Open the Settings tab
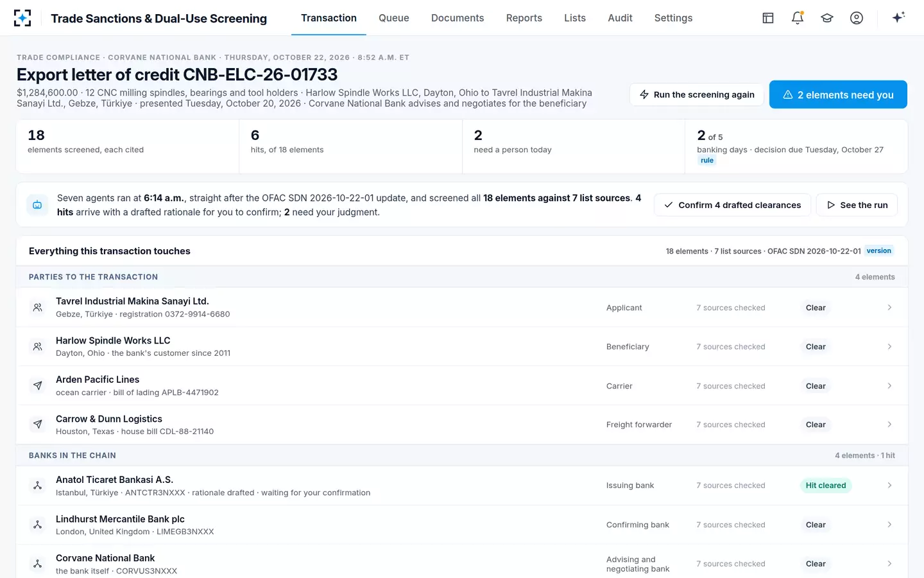The height and width of the screenshot is (578, 924). pos(673,18)
